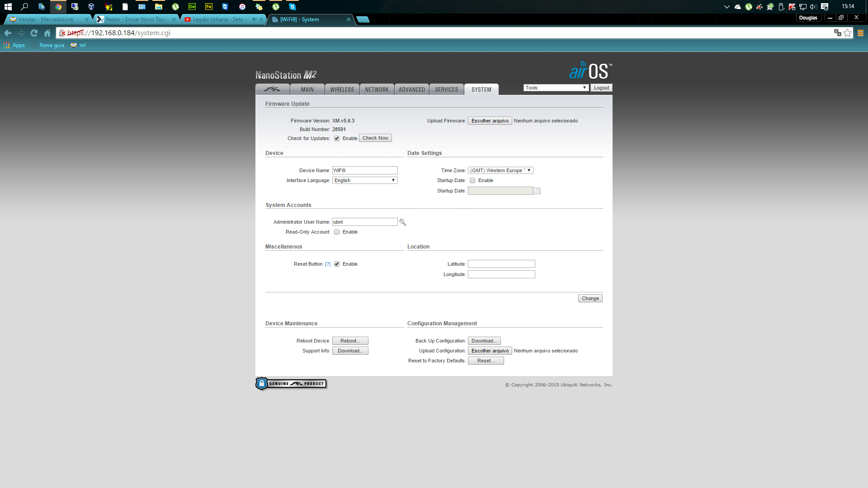Switch to the WIRELESS tab
868x488 pixels.
coord(342,89)
